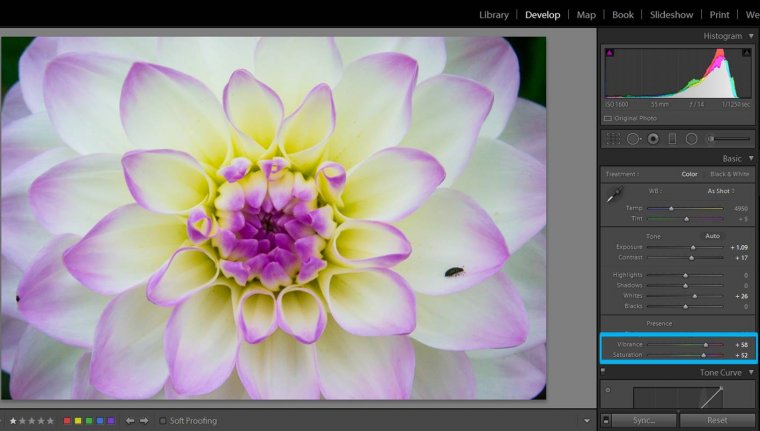Check the Original Photo box

(608, 118)
